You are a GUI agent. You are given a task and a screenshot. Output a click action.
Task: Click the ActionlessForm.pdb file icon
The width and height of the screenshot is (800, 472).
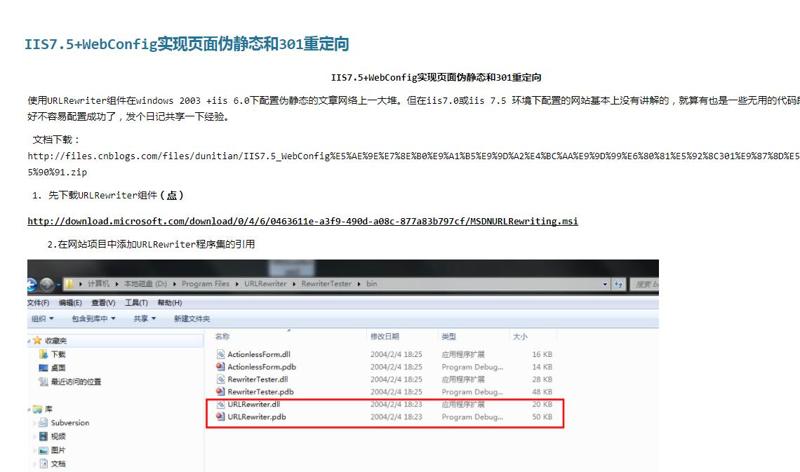point(220,366)
